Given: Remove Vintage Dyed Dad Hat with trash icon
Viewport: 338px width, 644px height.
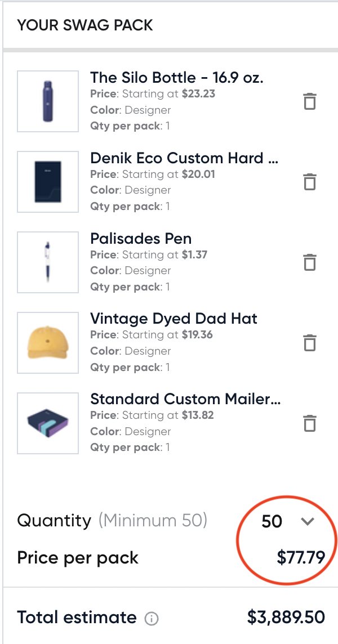Looking at the screenshot, I should coord(309,343).
